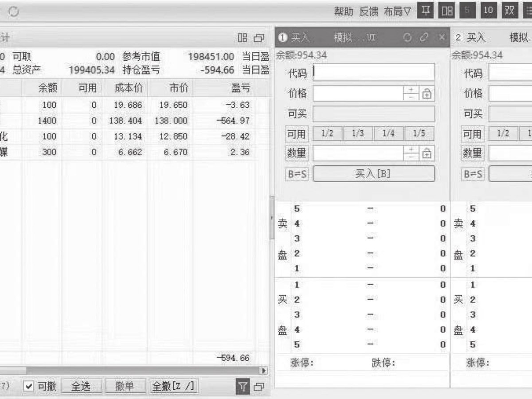
Task: Open the 帮助 help menu
Action: [344, 12]
